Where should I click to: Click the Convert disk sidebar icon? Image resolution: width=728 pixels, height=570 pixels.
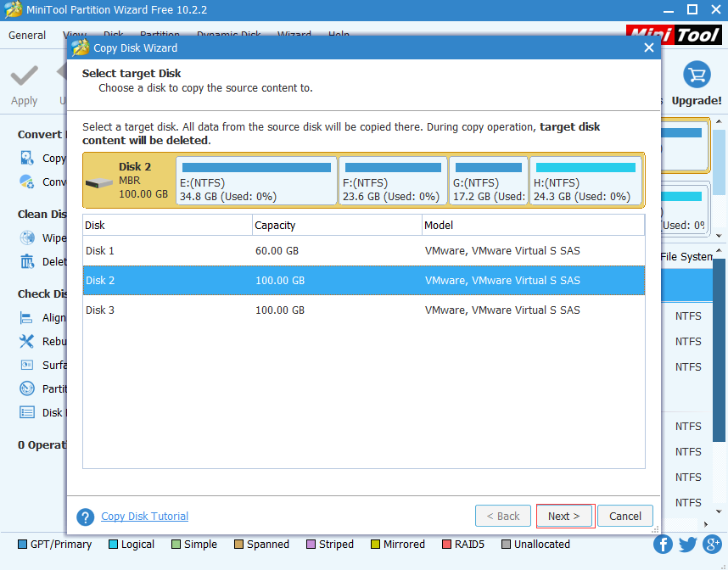[27, 182]
